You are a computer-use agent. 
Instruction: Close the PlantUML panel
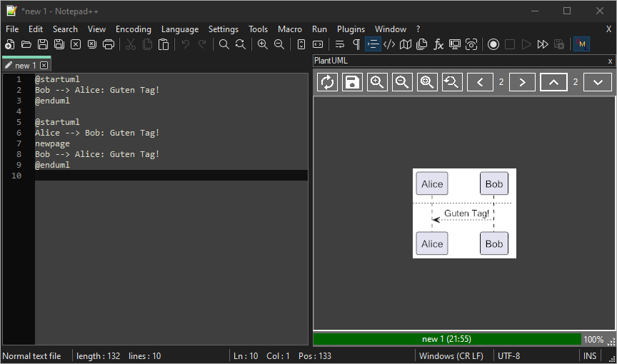pyautogui.click(x=610, y=61)
